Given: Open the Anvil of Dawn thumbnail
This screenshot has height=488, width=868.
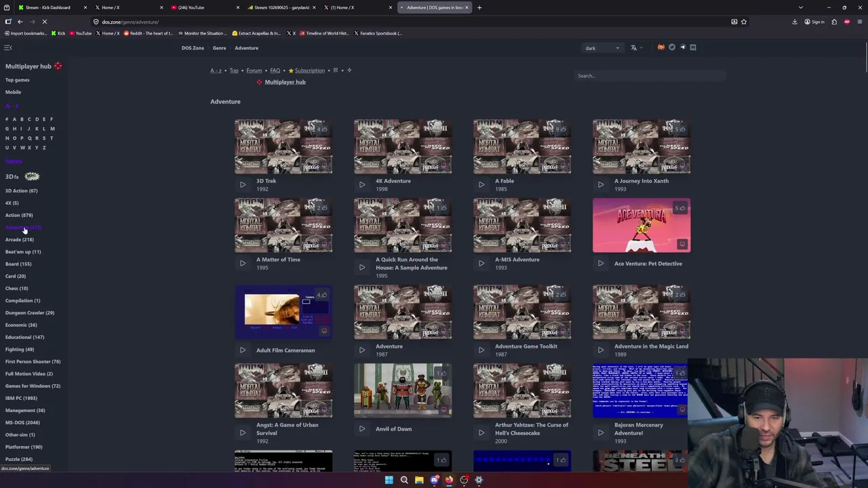Looking at the screenshot, I should click(403, 390).
